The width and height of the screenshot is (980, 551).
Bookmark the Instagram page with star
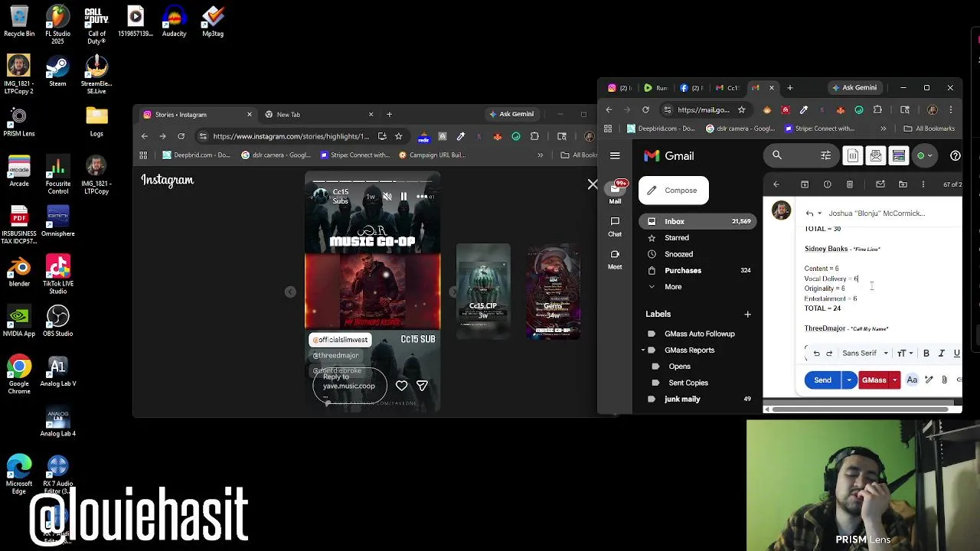point(398,136)
